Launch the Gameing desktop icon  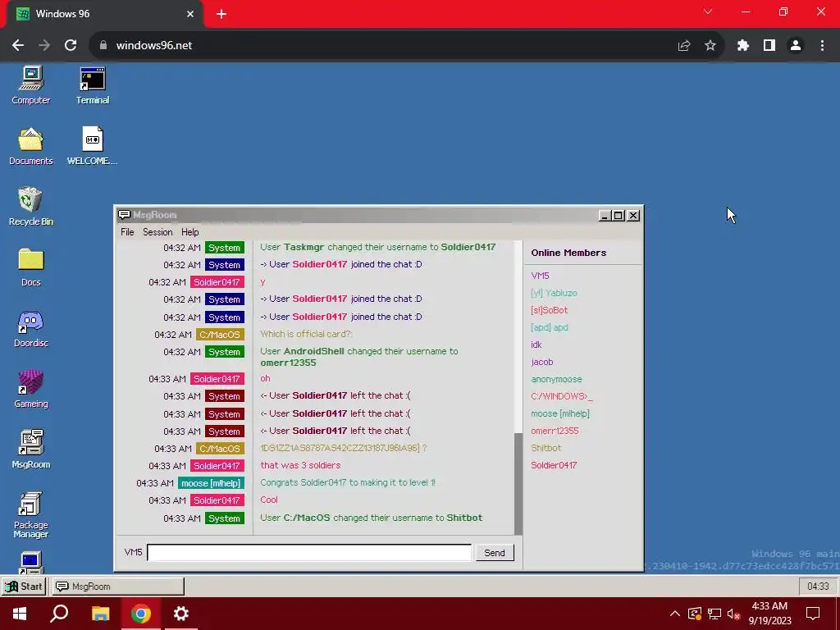[30, 389]
